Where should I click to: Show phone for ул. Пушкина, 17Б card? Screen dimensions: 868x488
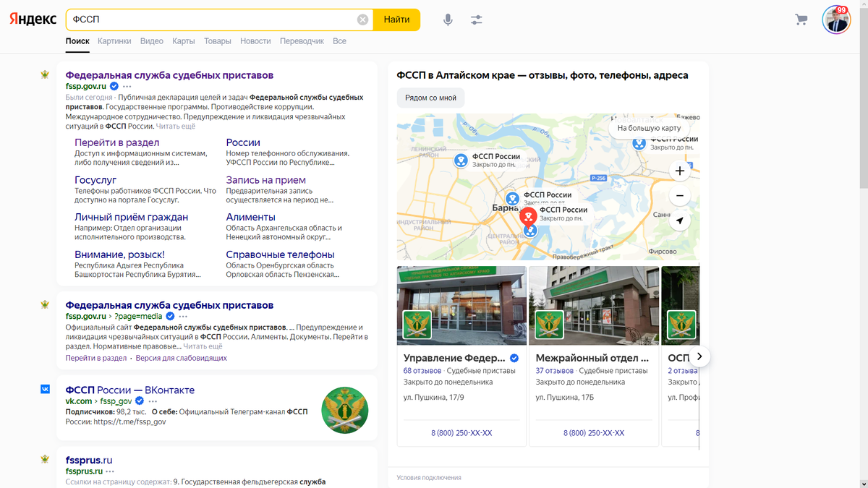tap(594, 433)
